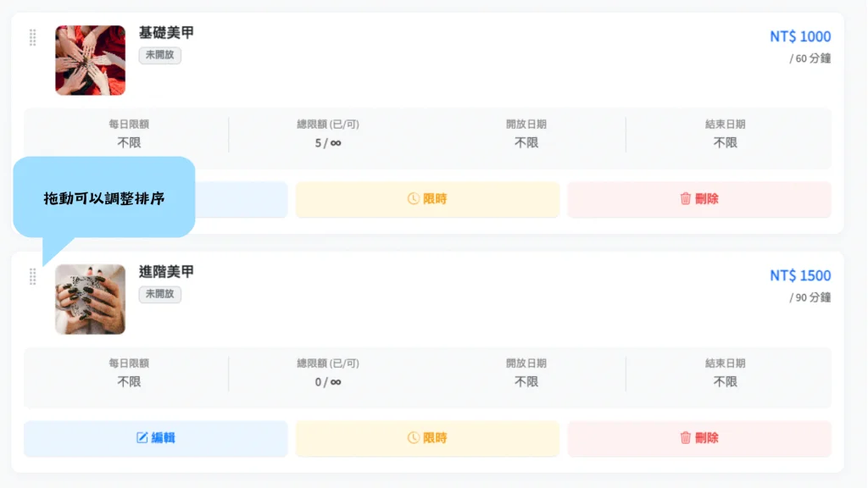Click the drag handle for 進階美甲

[33, 276]
